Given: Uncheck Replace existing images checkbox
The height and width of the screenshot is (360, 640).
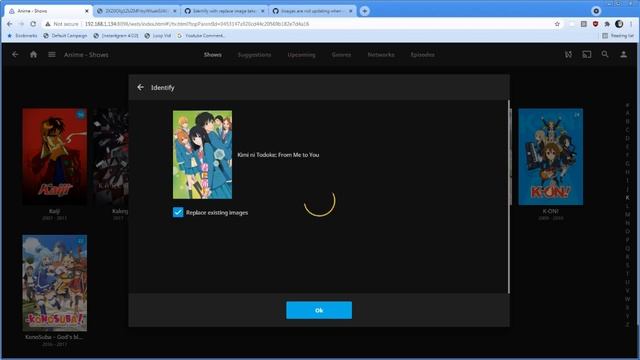Looking at the screenshot, I should 178,212.
